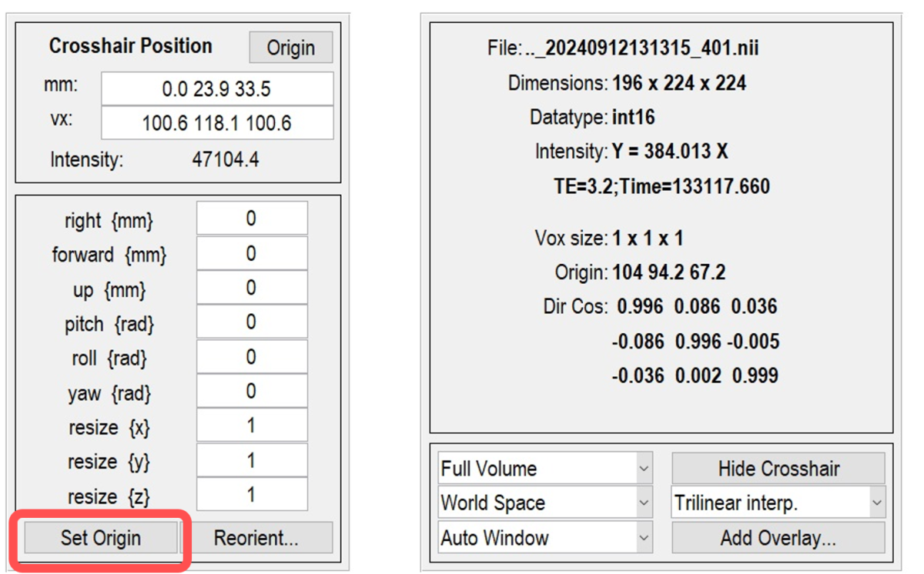924x574 pixels.
Task: Expand the World Space dropdown
Action: [546, 503]
